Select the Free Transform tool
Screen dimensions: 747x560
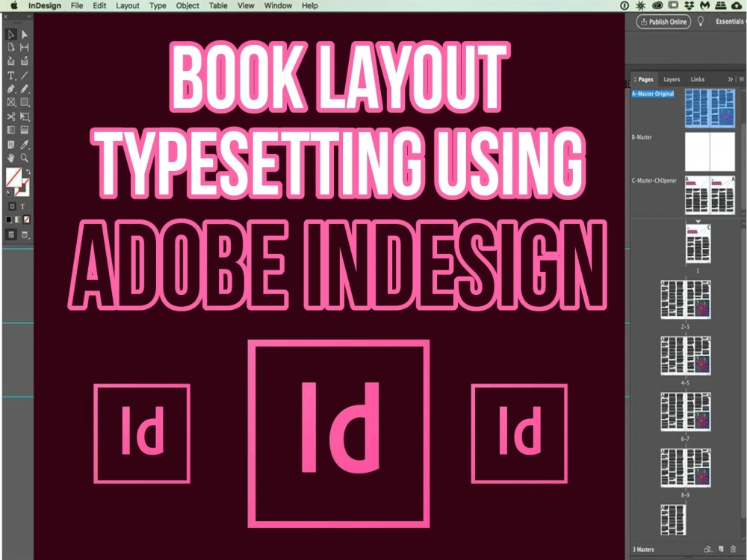click(x=25, y=116)
